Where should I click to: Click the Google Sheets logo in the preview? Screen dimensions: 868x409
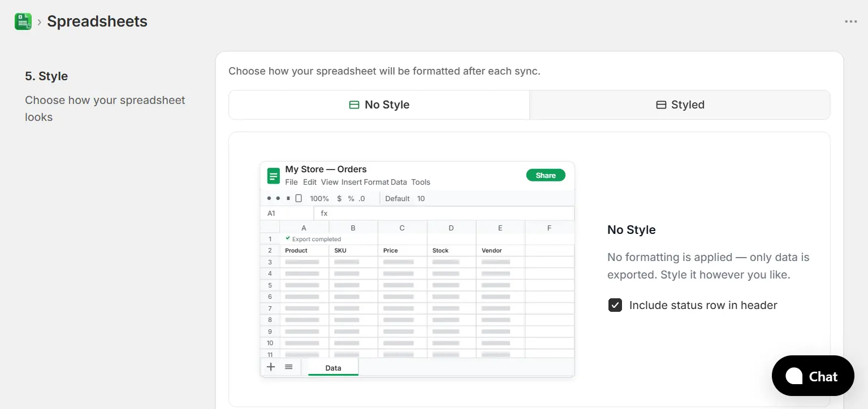point(274,176)
